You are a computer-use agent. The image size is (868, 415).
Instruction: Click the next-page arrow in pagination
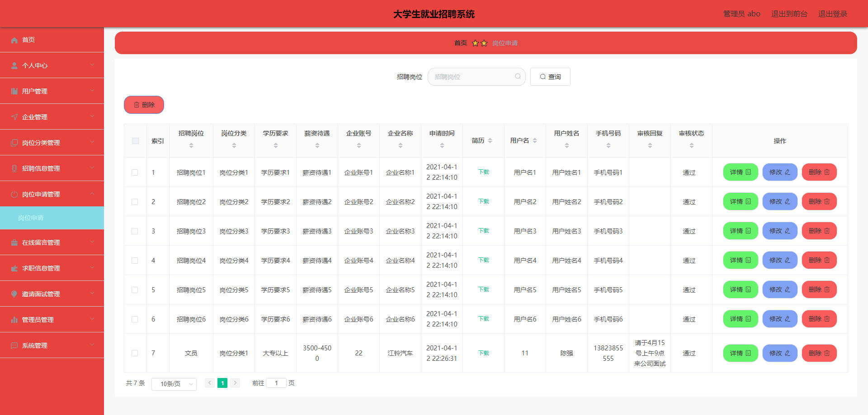coord(235,383)
